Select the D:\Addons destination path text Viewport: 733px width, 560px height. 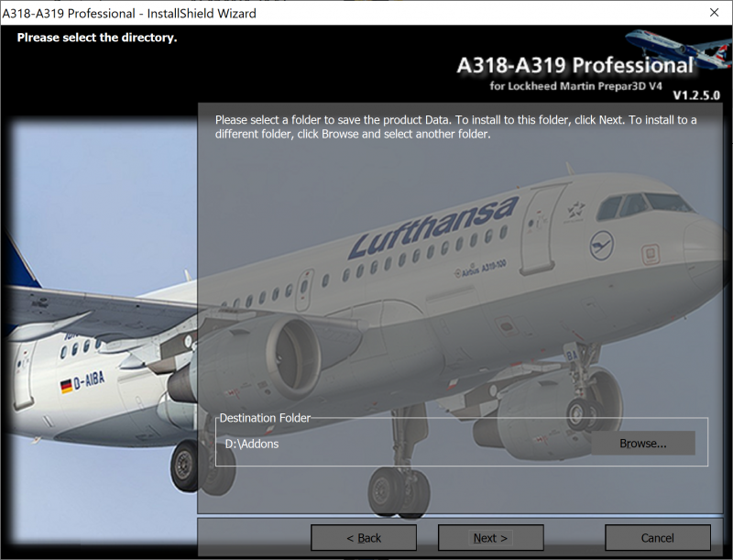pos(252,444)
